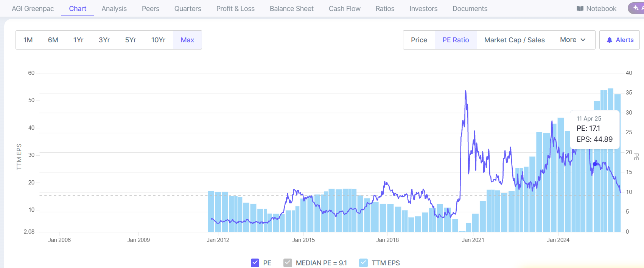Show the Price chart
Image resolution: width=644 pixels, height=268 pixels.
pyautogui.click(x=419, y=40)
